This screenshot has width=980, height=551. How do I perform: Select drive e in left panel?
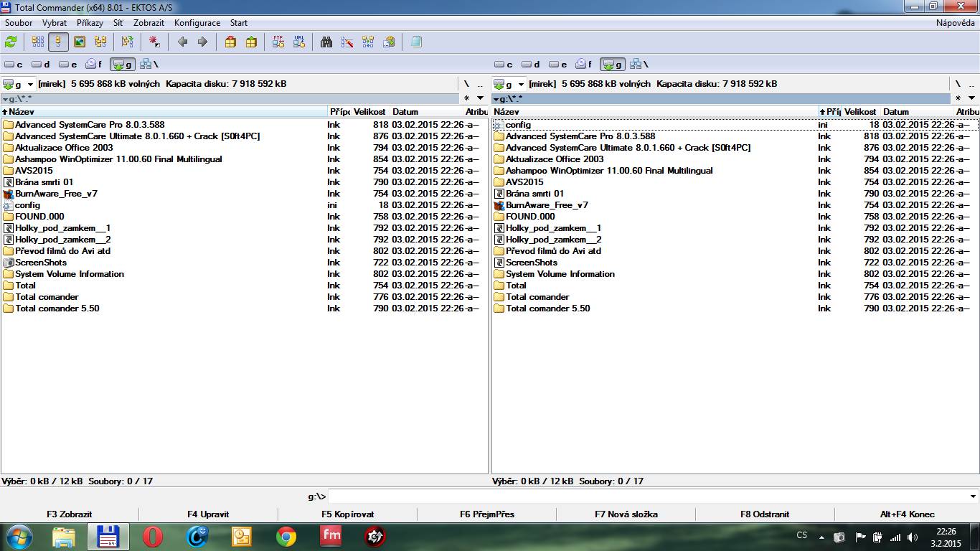(x=68, y=65)
